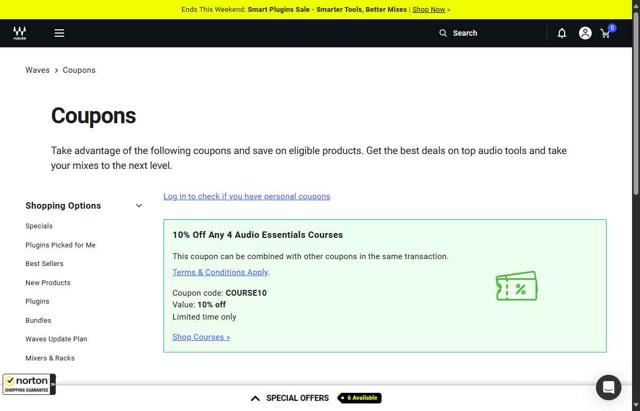The height and width of the screenshot is (411, 640).
Task: Click the 6 Available offers badge
Action: [x=360, y=398]
